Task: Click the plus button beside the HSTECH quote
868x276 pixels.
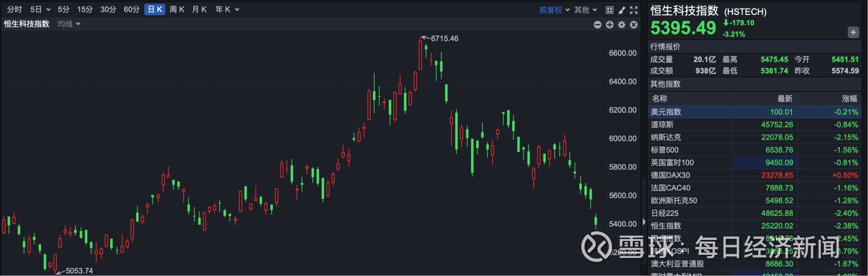Action: click(x=853, y=33)
